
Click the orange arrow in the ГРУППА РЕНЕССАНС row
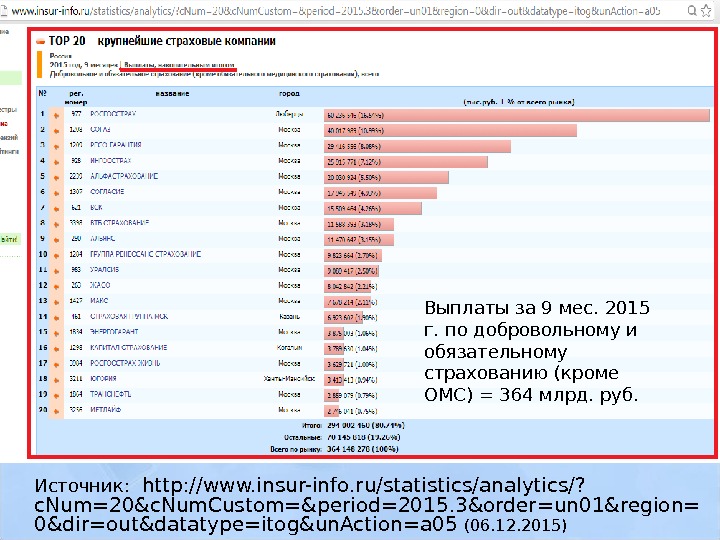56,255
